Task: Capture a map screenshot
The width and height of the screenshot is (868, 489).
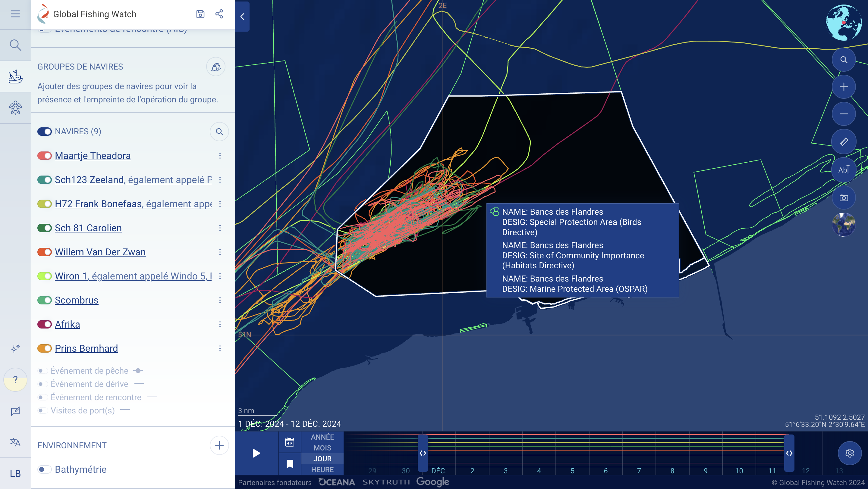Action: (x=843, y=198)
